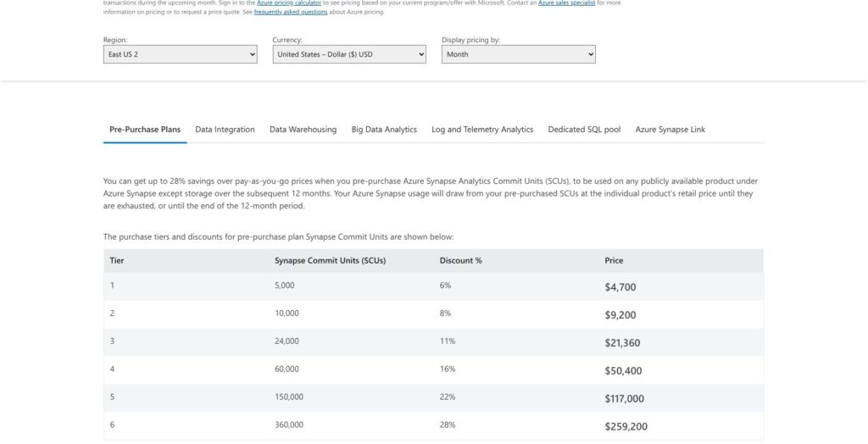This screenshot has height=444, width=868.
Task: Click the 24,000 SCUs cell
Action: [287, 341]
